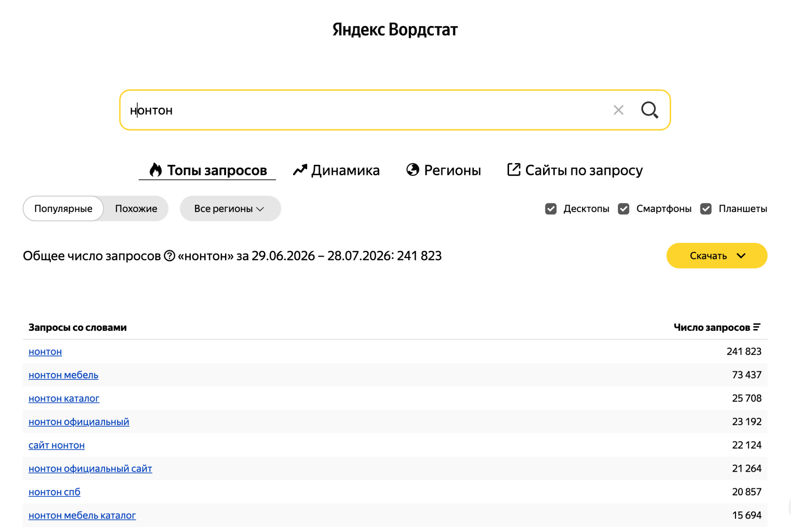Uncheck the Десктопы checkbox
791x532 pixels.
click(551, 209)
